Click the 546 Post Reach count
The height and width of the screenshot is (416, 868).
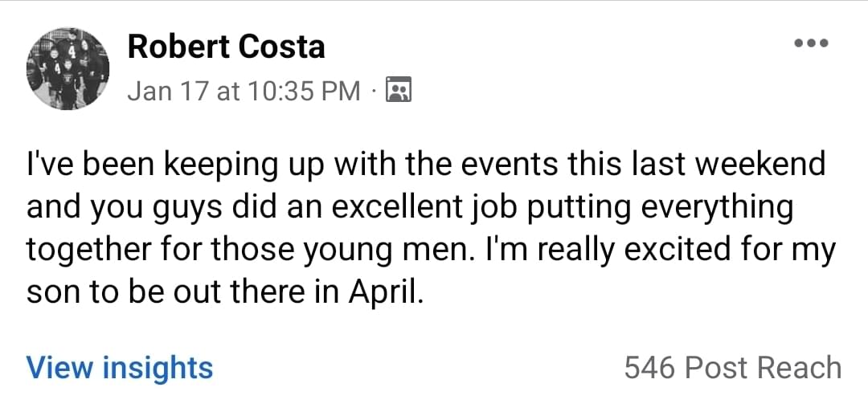pyautogui.click(x=732, y=368)
